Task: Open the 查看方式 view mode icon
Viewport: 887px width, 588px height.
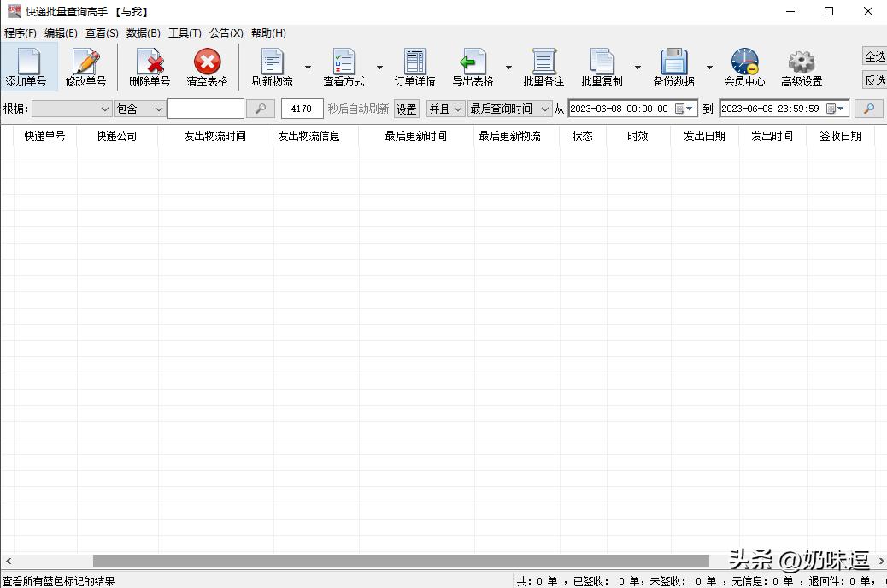Action: 344,68
